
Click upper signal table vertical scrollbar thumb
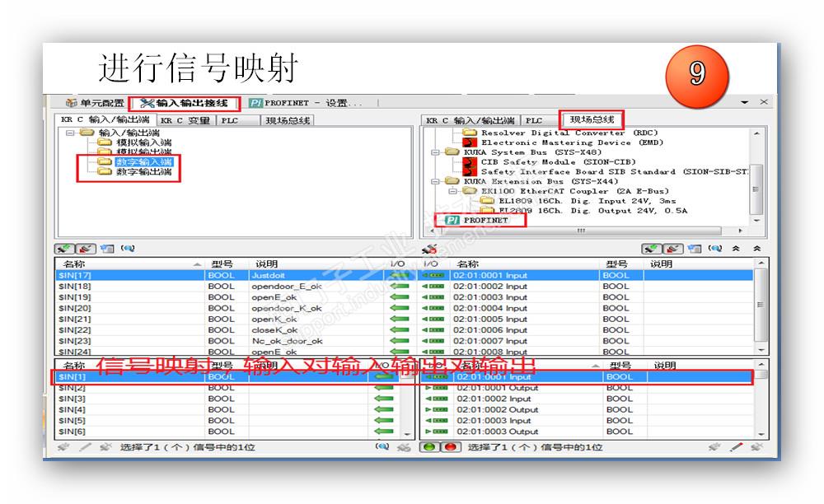(760, 305)
